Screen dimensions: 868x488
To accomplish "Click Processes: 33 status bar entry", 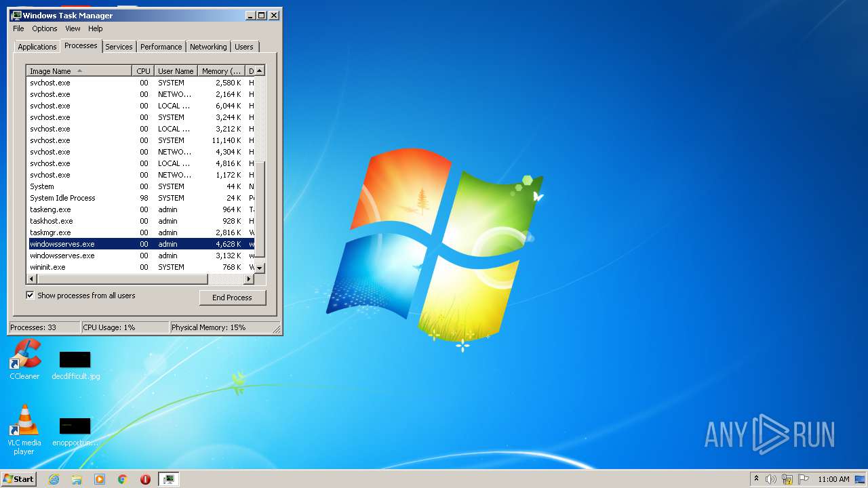I will coord(44,327).
